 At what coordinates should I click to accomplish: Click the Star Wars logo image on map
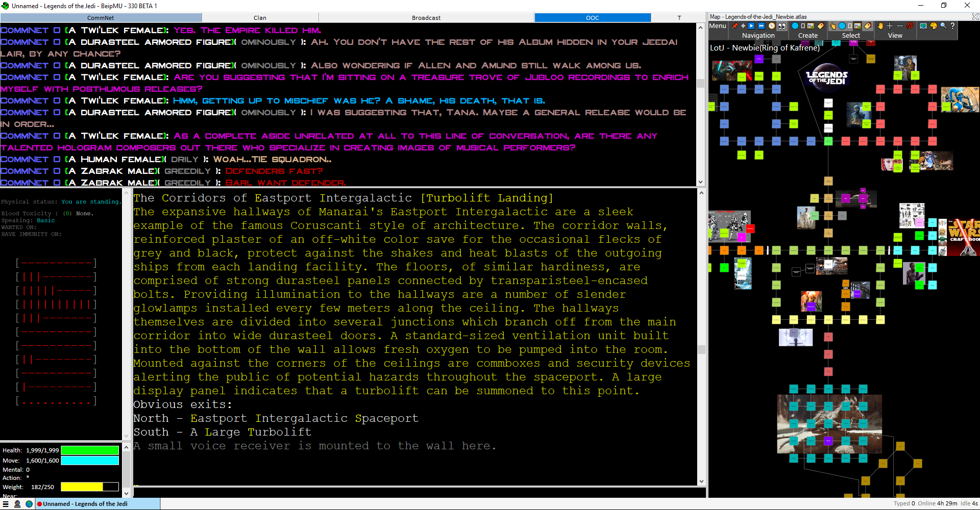pos(964,237)
